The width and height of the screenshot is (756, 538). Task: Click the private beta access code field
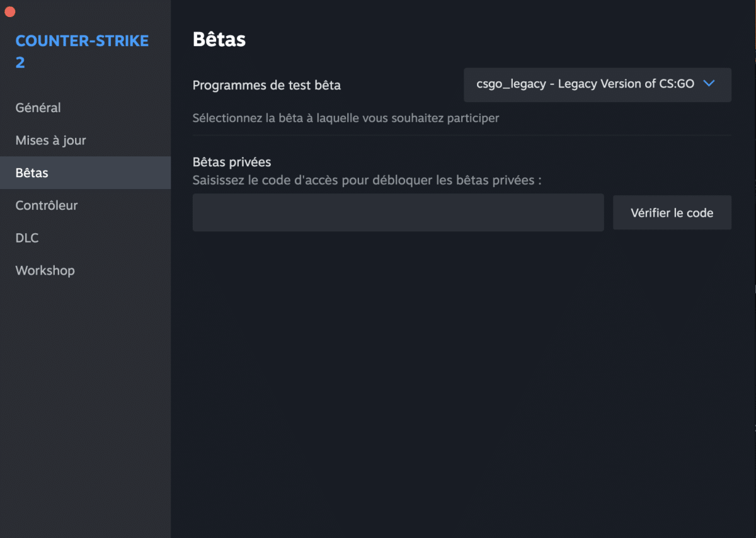point(398,212)
